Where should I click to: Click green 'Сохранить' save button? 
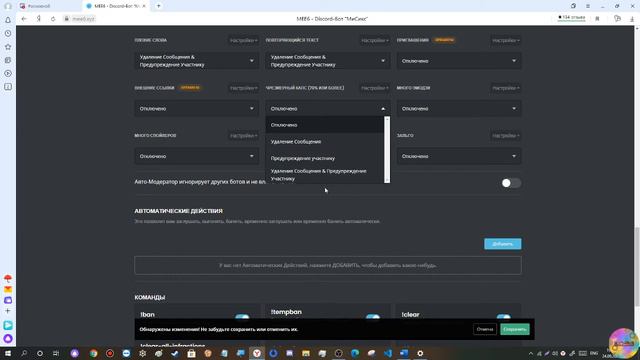tap(515, 329)
